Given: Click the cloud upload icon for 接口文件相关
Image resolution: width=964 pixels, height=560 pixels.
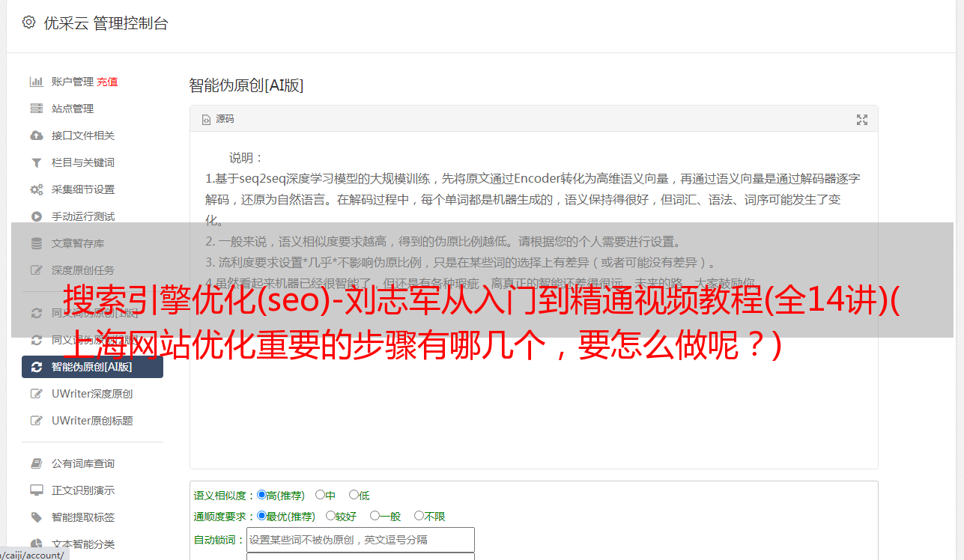Looking at the screenshot, I should pyautogui.click(x=36, y=136).
